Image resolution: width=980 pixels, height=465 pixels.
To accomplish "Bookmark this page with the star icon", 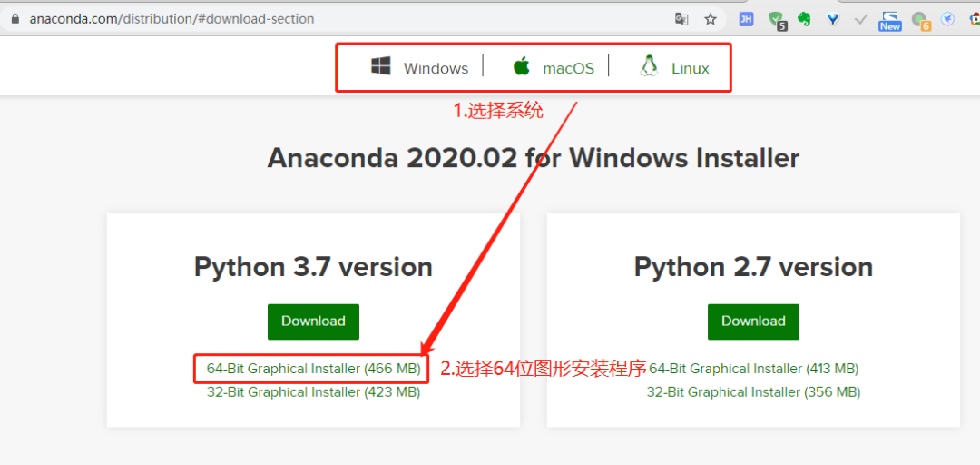I will (x=710, y=19).
